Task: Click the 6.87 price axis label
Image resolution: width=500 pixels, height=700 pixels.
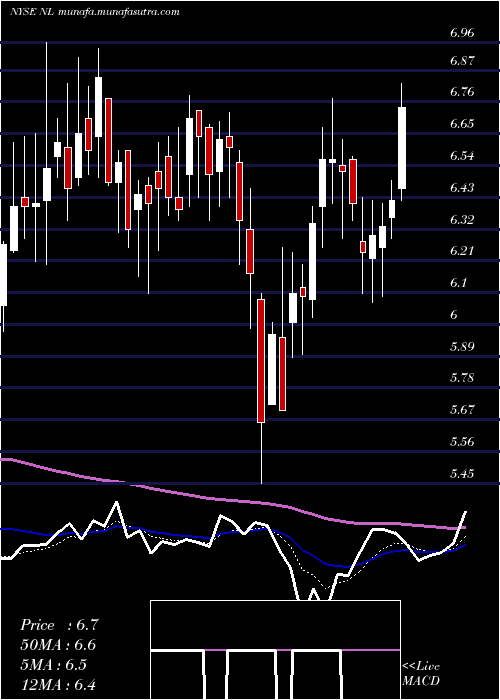Action: tap(462, 61)
